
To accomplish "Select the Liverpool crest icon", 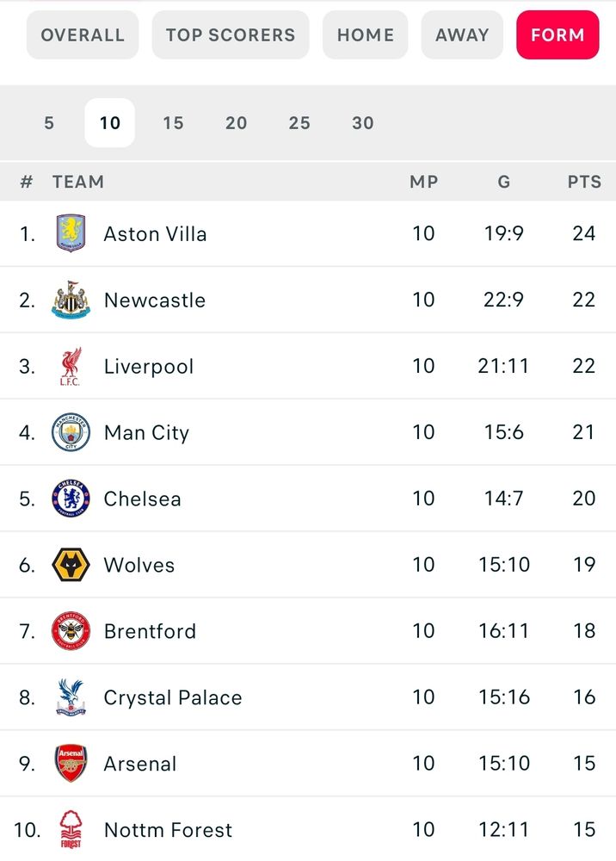I will 71,366.
